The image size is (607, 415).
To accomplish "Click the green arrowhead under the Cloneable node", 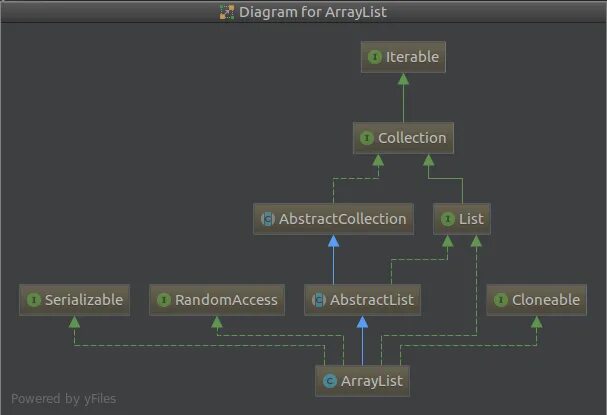I will coord(537,322).
